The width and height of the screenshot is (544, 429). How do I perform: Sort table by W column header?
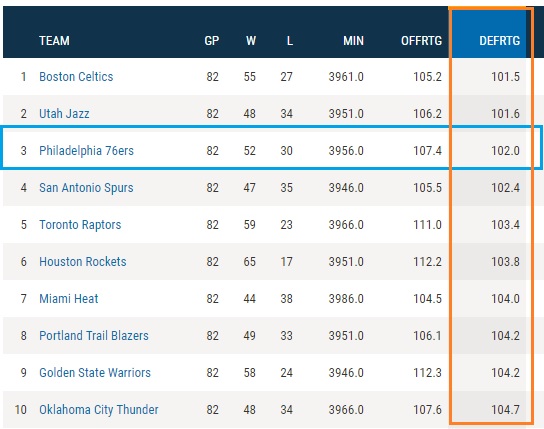[x=251, y=41]
